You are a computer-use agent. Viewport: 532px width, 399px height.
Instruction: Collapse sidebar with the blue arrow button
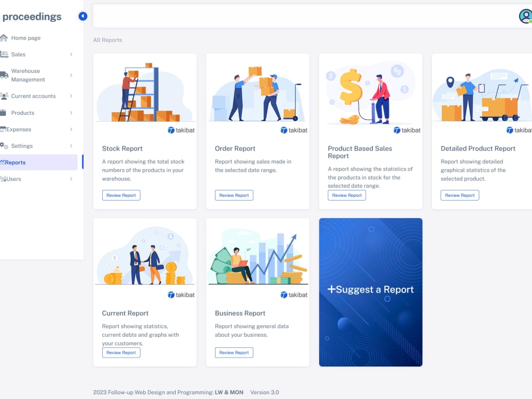[83, 16]
